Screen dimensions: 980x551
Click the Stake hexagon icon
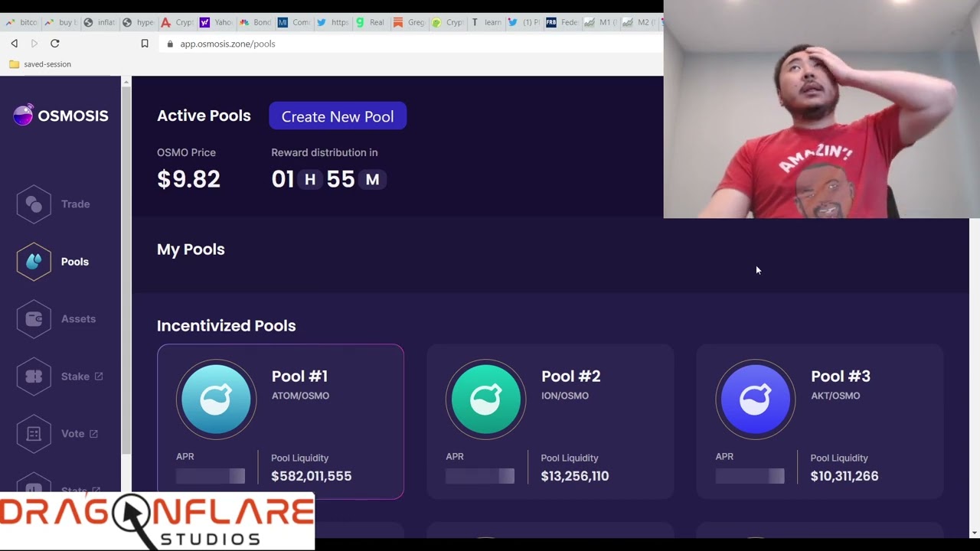coord(34,377)
